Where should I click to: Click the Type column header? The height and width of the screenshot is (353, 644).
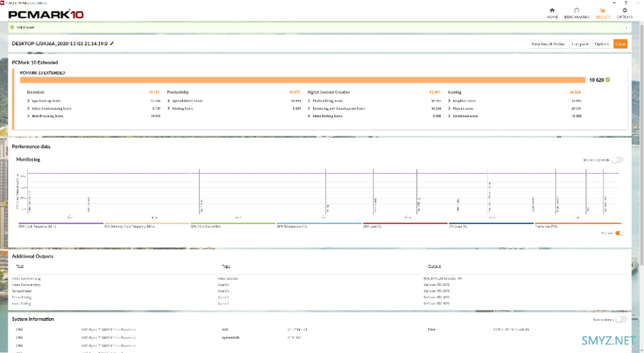(x=226, y=267)
